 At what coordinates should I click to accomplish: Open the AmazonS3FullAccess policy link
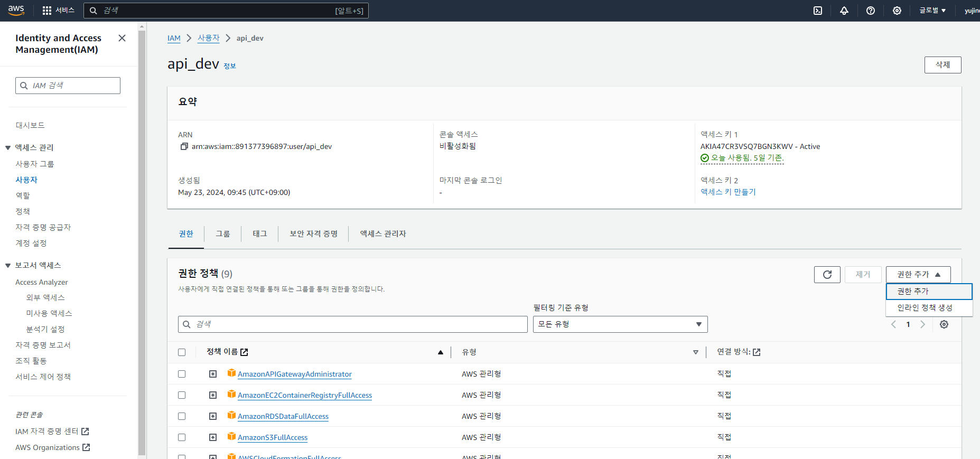click(x=273, y=437)
